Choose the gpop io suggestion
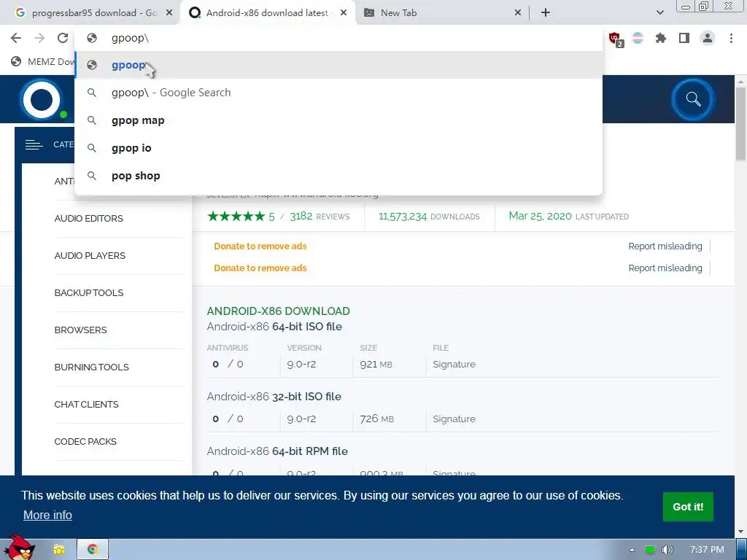Viewport: 747px width, 560px height. (338, 147)
